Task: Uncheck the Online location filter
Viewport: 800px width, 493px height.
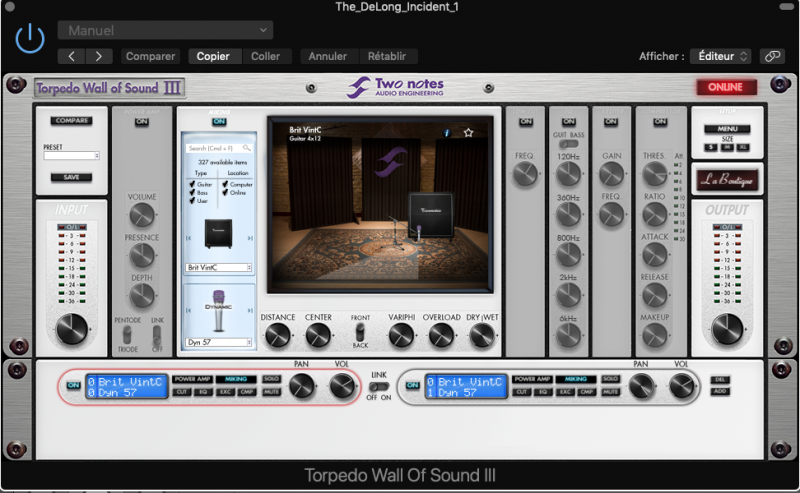Action: 224,193
